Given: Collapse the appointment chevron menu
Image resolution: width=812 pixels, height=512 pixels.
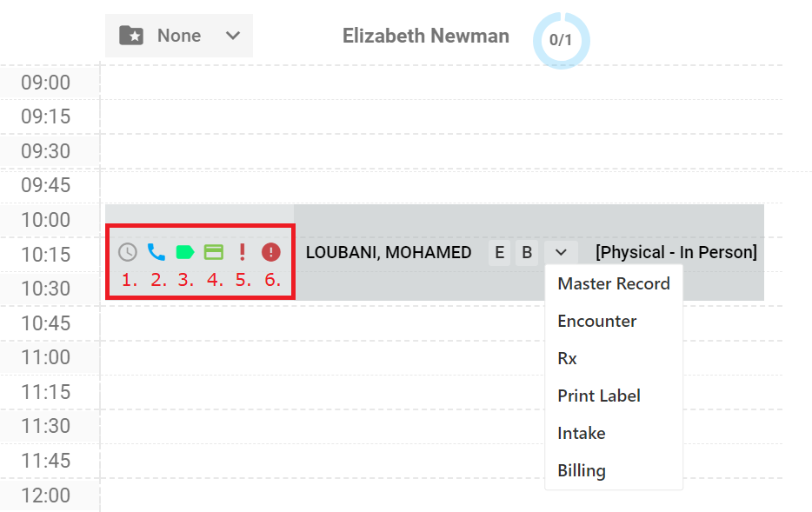Looking at the screenshot, I should pyautogui.click(x=561, y=253).
